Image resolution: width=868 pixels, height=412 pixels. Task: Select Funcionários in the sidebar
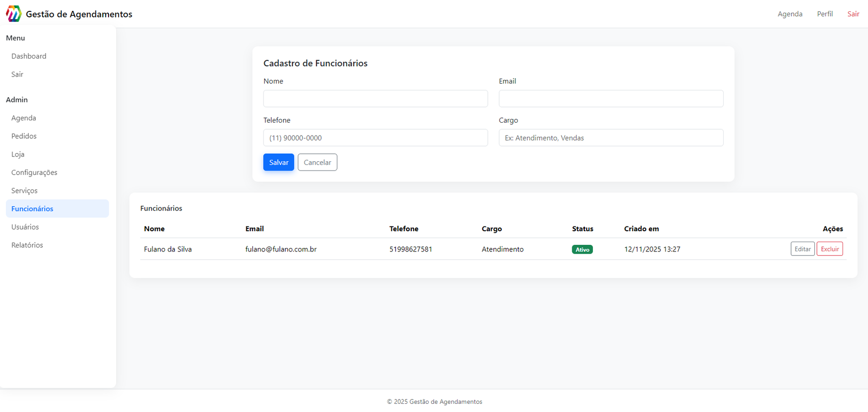pos(33,208)
